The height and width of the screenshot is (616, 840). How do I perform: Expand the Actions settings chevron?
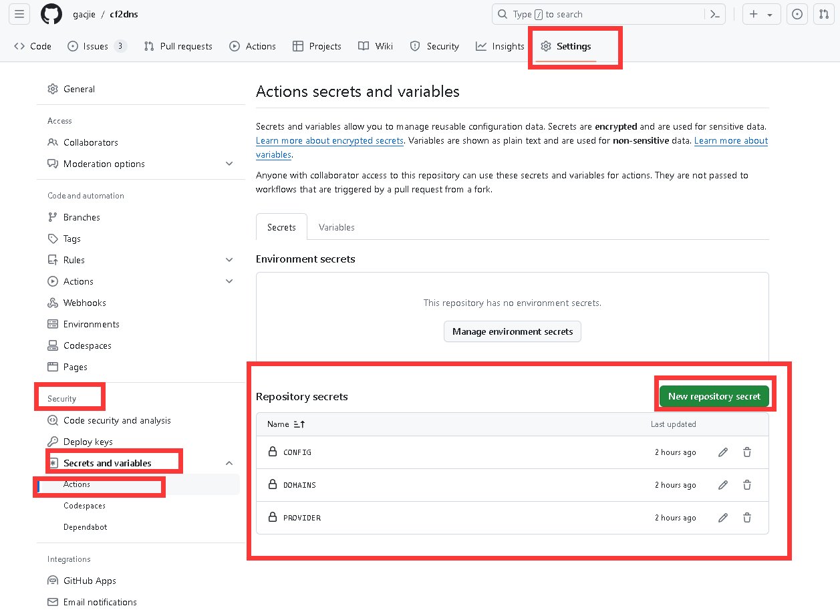pyautogui.click(x=229, y=281)
